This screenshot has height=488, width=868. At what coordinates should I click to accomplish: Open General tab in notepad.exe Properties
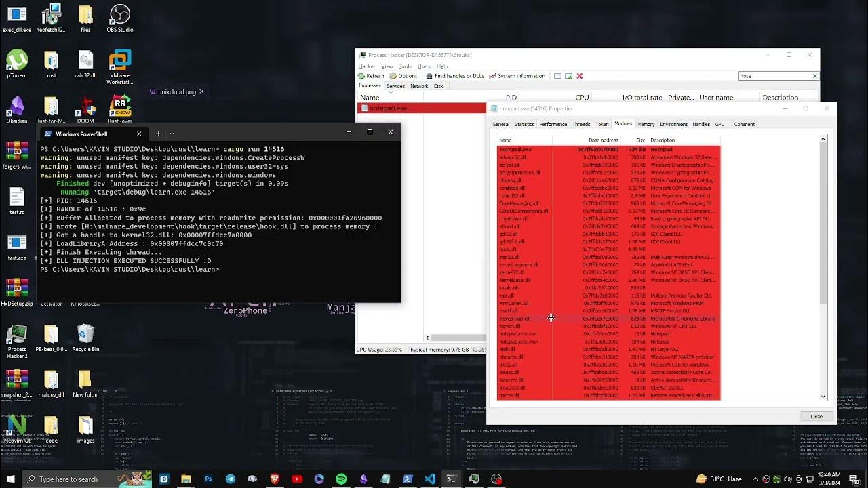500,124
